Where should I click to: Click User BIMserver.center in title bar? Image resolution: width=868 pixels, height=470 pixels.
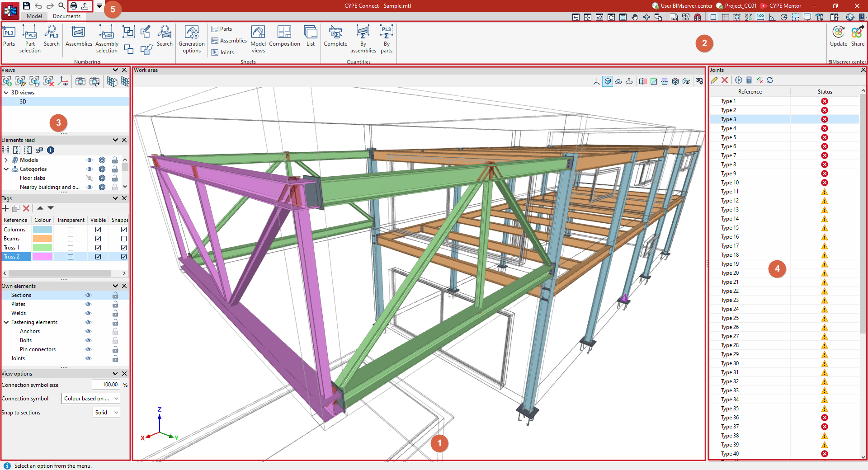[682, 6]
